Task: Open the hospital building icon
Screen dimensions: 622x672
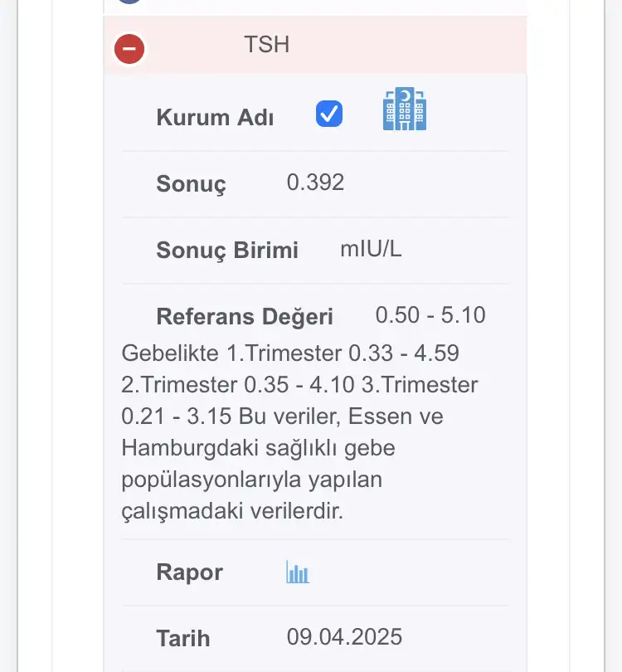Action: [x=405, y=111]
